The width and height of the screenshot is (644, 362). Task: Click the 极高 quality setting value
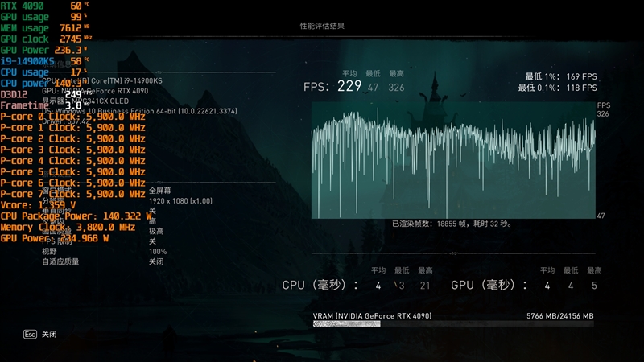click(x=156, y=231)
